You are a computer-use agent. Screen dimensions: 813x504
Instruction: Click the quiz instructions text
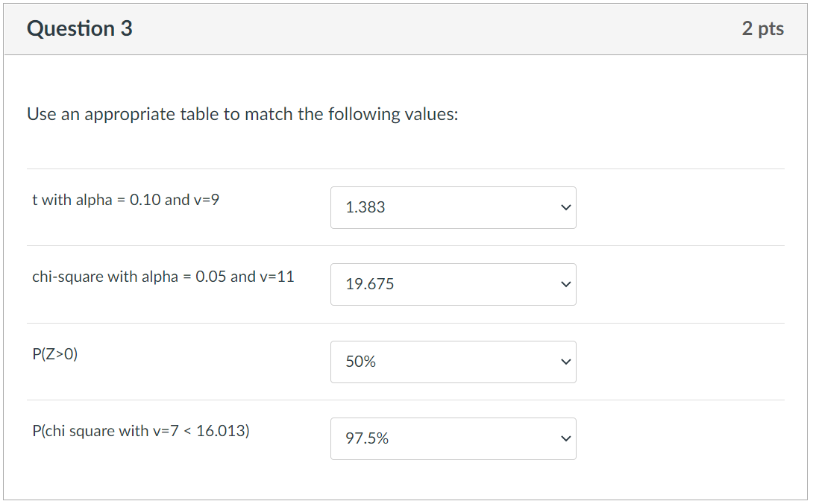click(242, 114)
